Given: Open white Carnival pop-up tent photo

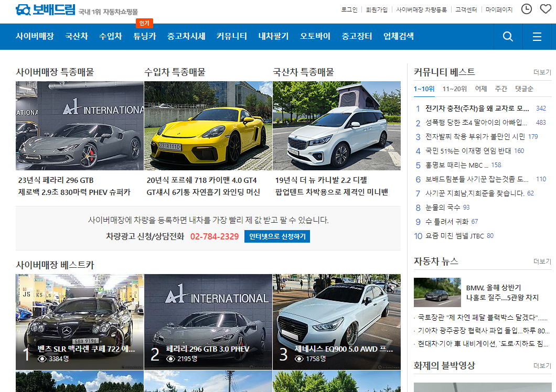Looking at the screenshot, I should 337,126.
